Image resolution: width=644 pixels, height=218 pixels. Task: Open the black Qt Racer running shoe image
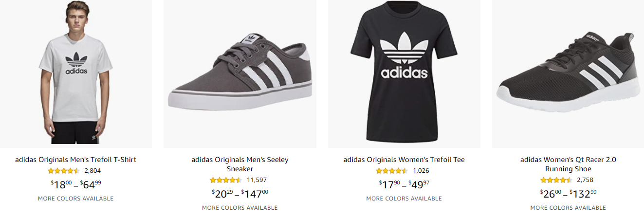click(568, 73)
